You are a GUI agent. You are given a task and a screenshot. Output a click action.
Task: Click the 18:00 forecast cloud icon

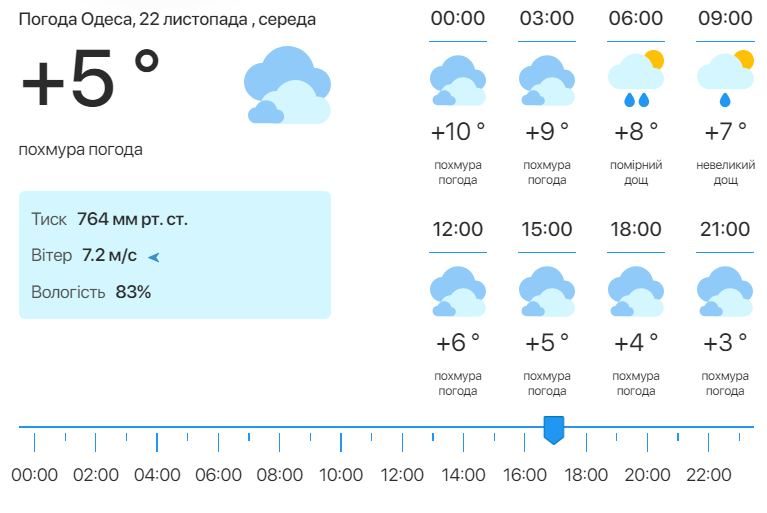pyautogui.click(x=635, y=292)
